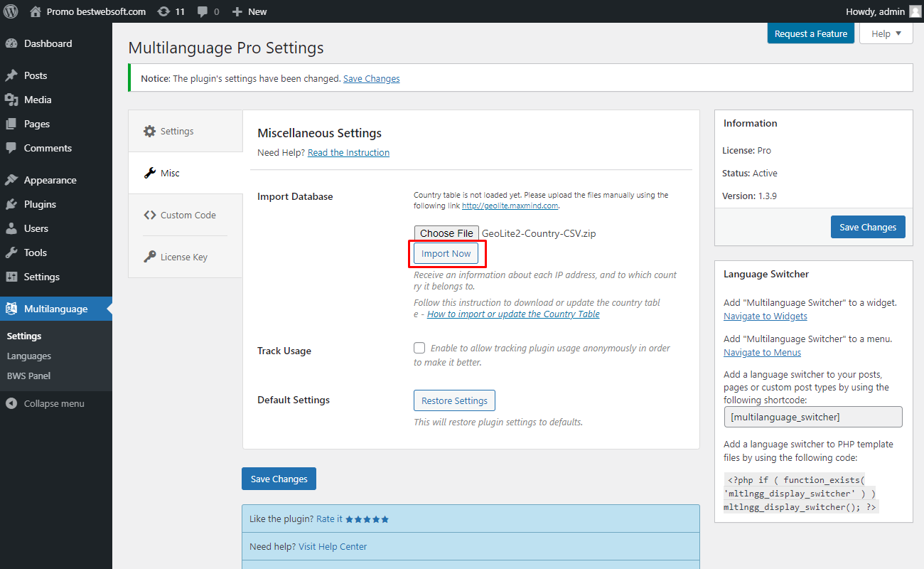Open How to import or update Country Table link

click(513, 314)
